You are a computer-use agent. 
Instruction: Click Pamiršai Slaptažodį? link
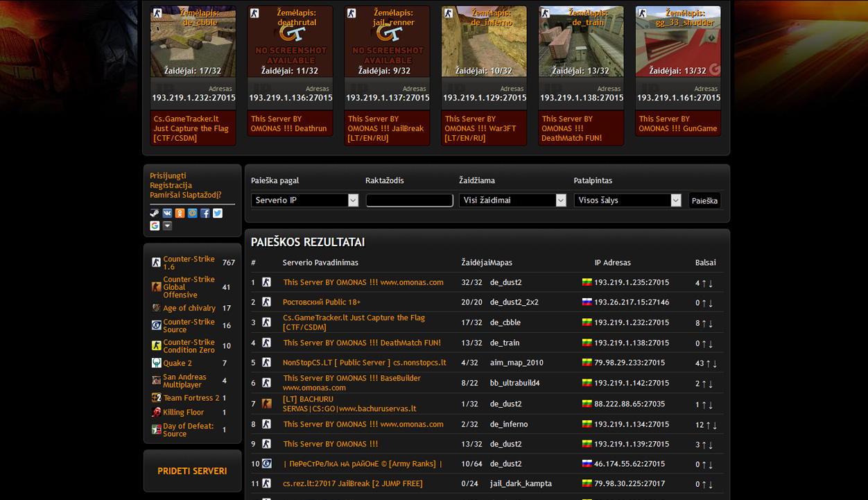(x=186, y=196)
